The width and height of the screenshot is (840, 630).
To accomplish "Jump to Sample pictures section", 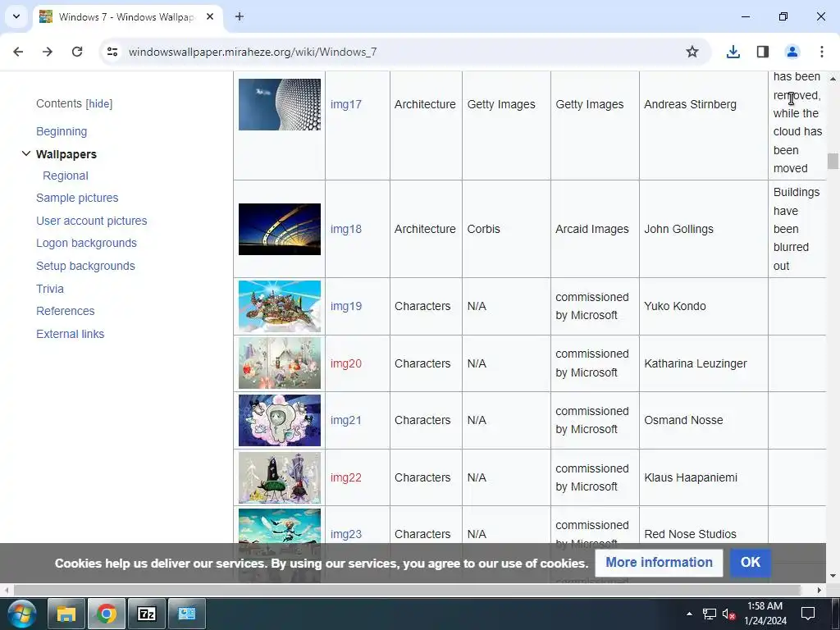I will click(x=77, y=198).
